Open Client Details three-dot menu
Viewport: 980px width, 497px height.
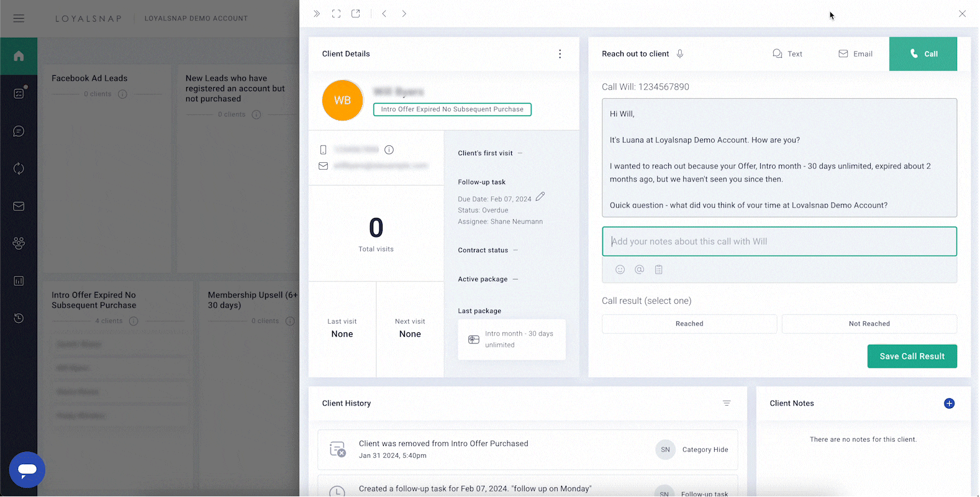coord(560,54)
